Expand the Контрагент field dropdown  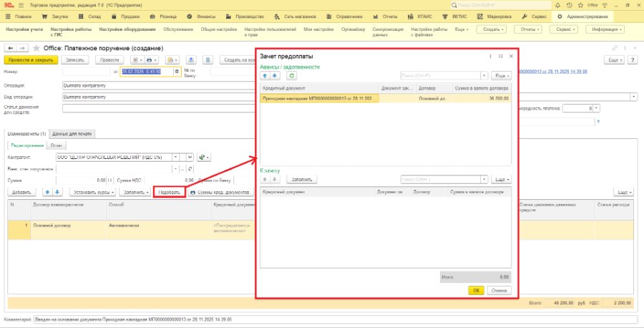click(x=175, y=157)
